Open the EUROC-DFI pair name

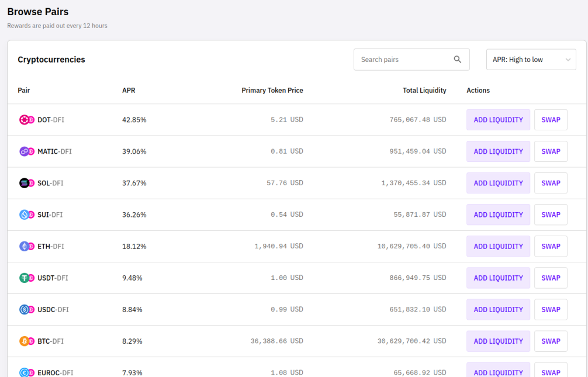tap(55, 372)
